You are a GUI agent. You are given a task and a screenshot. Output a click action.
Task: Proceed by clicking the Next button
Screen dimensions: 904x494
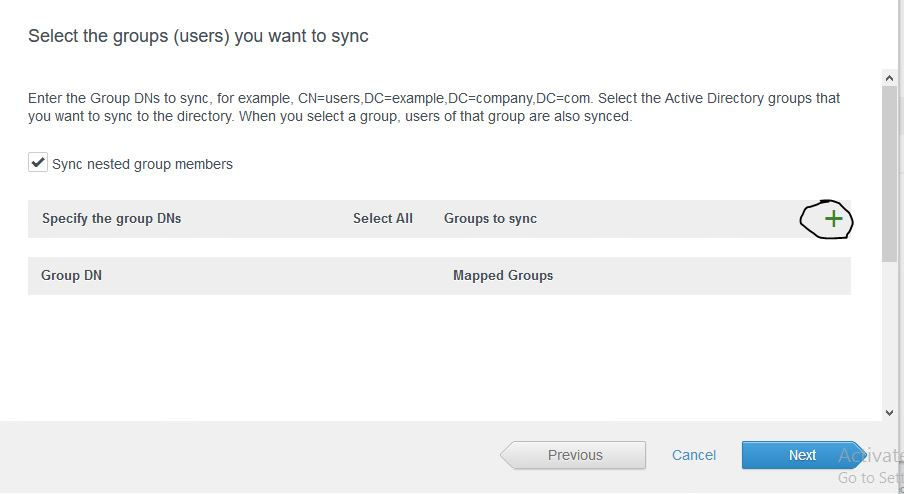point(802,455)
